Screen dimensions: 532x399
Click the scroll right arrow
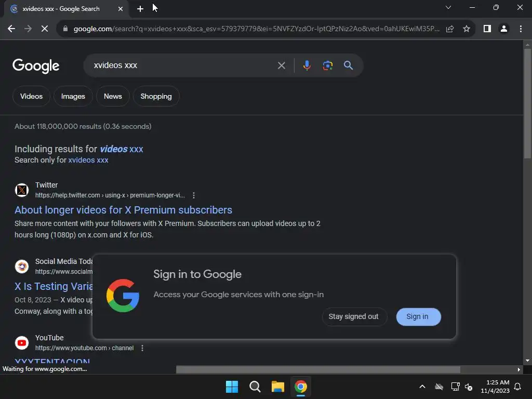coord(519,369)
